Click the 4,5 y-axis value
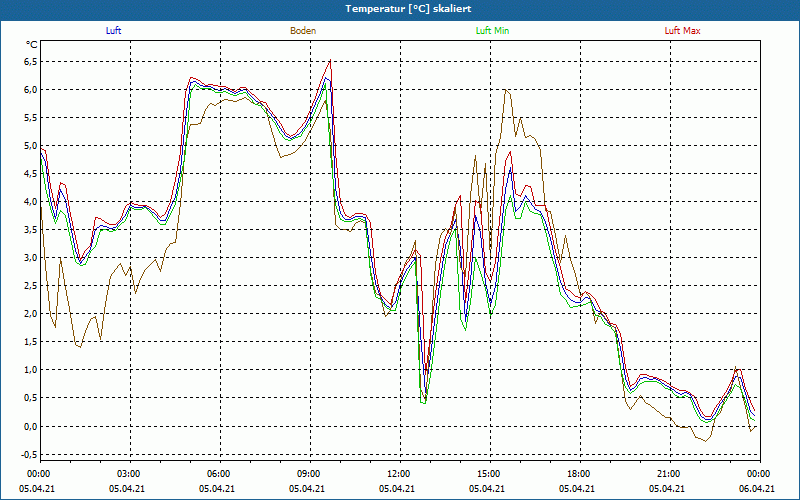 pos(32,173)
